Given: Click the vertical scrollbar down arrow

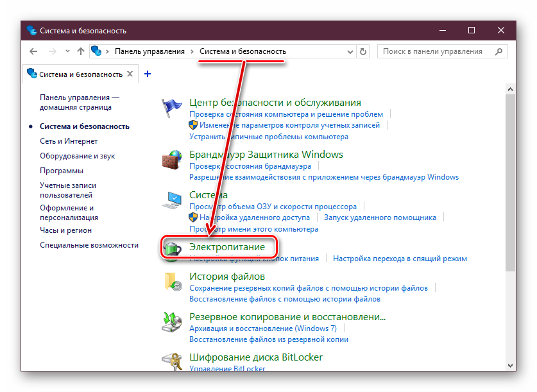Looking at the screenshot, I should click(x=510, y=364).
